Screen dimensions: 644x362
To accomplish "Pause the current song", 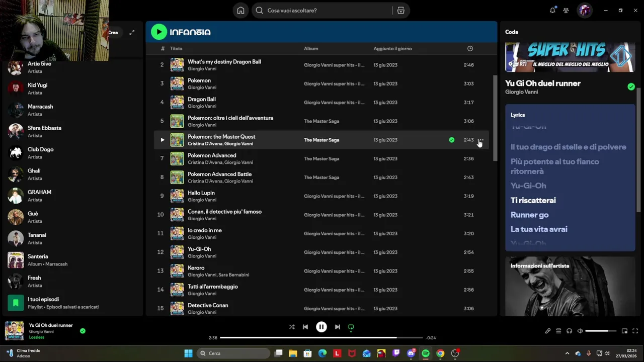I will tap(321, 327).
